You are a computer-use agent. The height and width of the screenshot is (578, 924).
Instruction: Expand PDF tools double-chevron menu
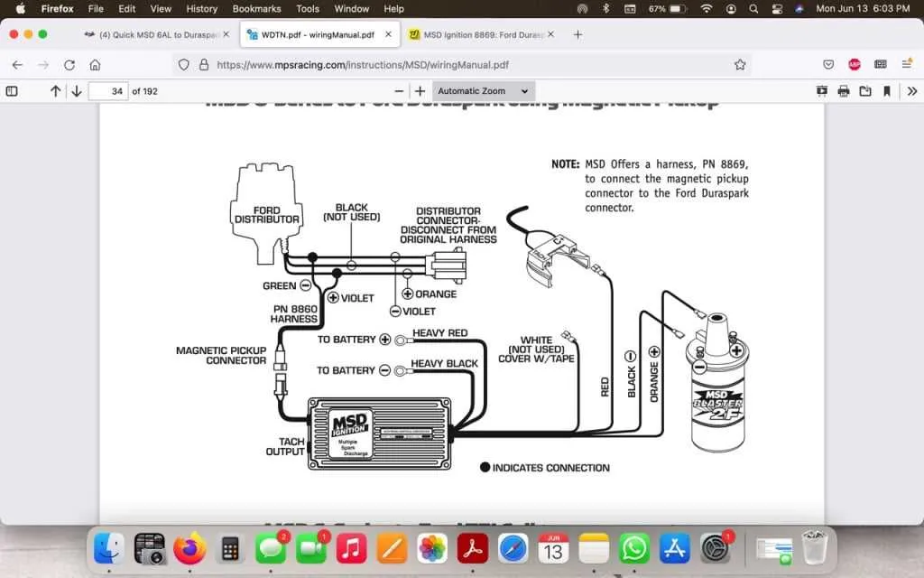[x=912, y=91]
